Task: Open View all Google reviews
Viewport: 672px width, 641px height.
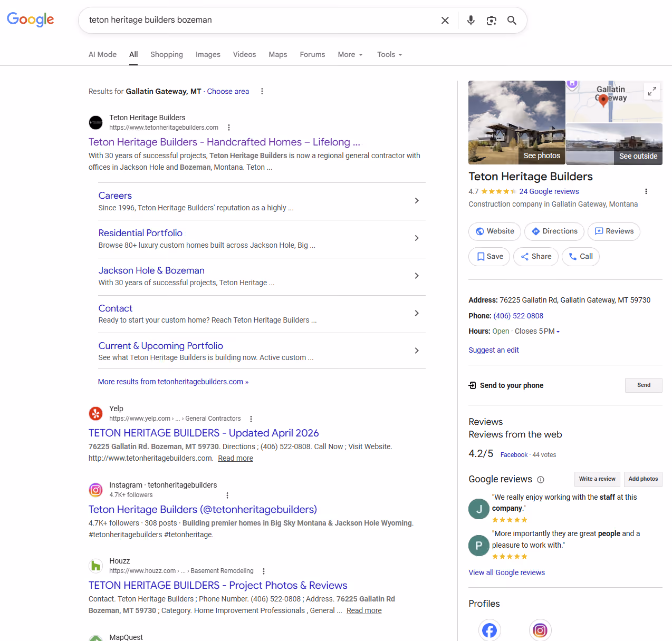Action: [x=506, y=572]
